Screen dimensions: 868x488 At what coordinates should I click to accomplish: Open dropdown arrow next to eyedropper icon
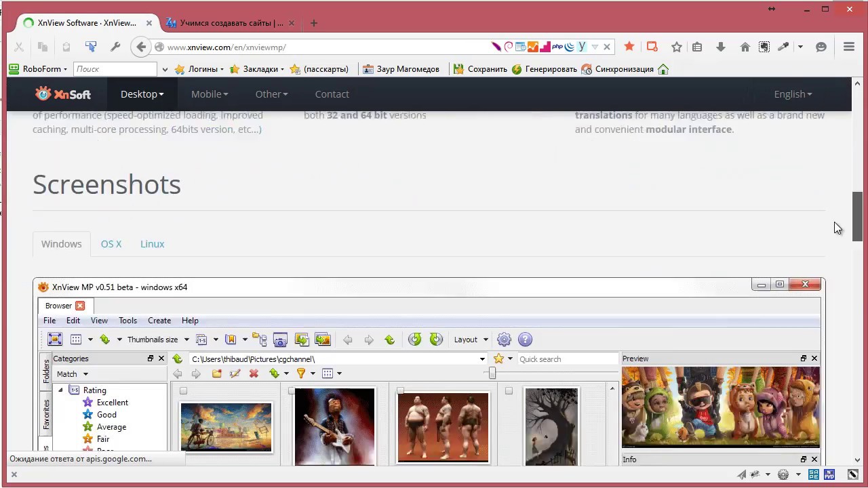tap(800, 47)
